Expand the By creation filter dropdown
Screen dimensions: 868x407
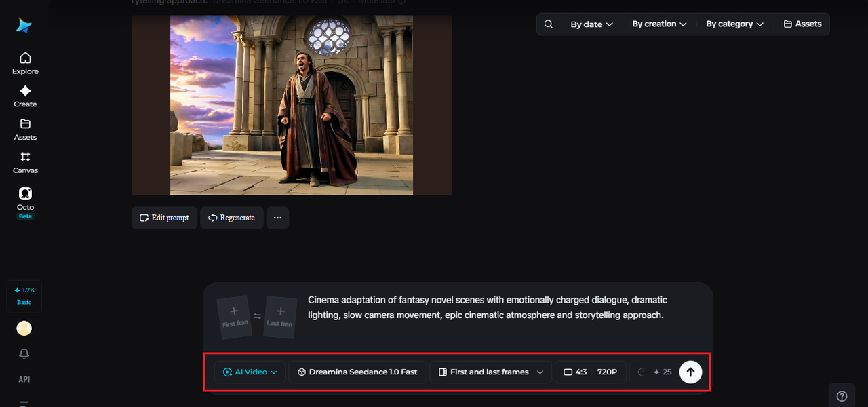[659, 24]
